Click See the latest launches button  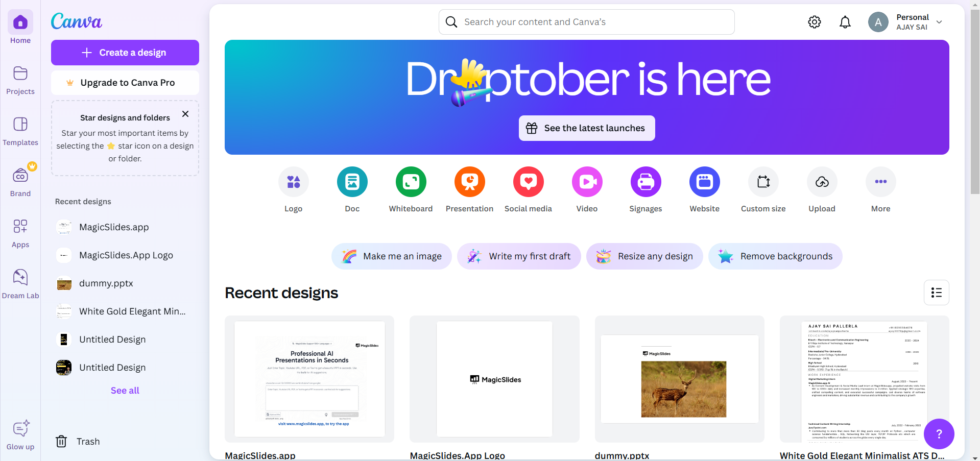coord(587,128)
